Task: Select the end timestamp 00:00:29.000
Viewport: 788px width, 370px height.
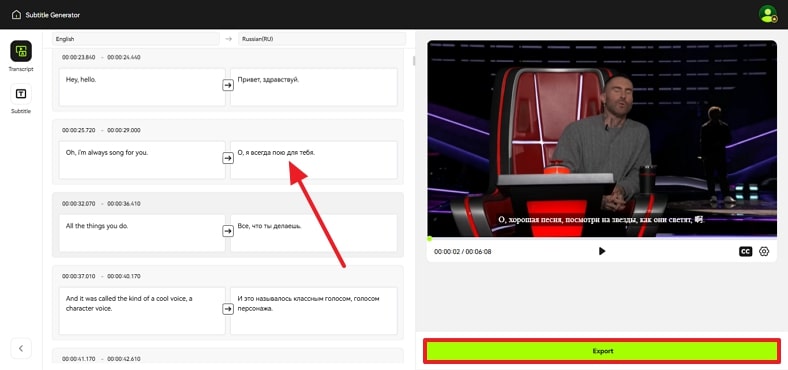Action: pos(124,130)
